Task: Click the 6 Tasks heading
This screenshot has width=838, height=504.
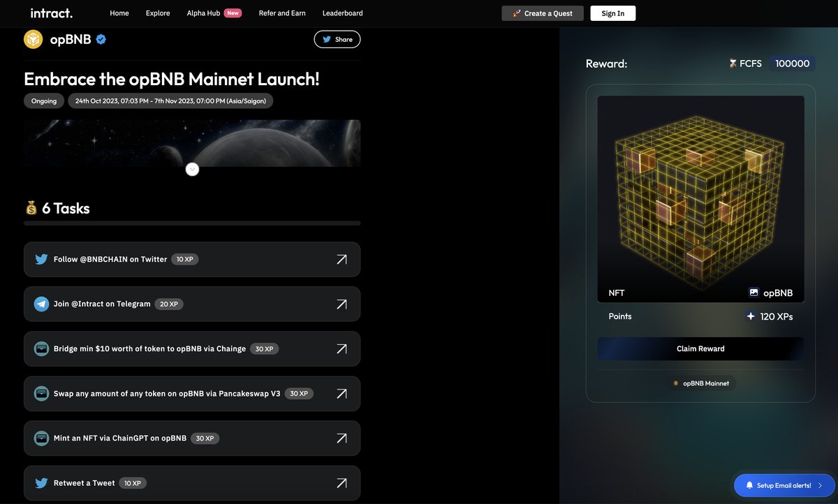Action: pyautogui.click(x=66, y=208)
